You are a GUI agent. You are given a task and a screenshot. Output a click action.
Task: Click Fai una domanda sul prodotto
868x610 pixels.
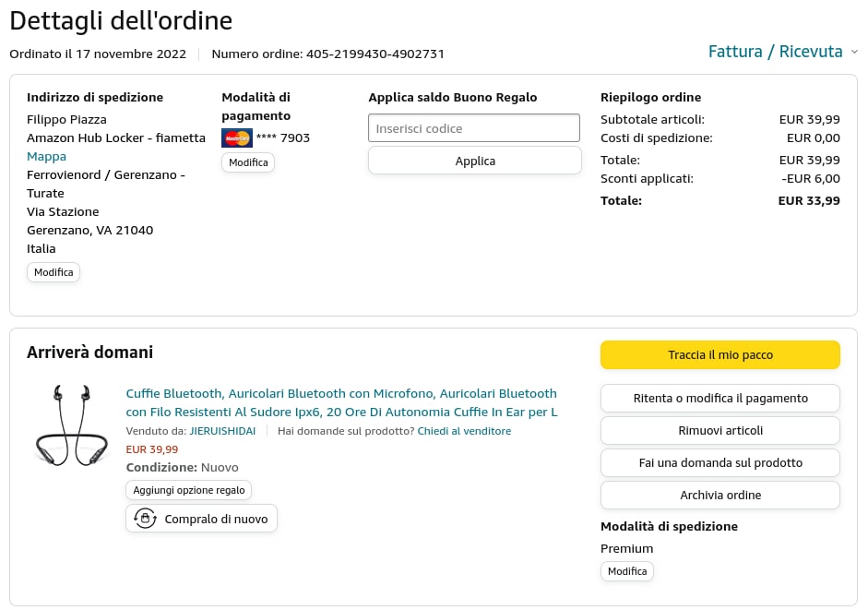[x=719, y=463]
